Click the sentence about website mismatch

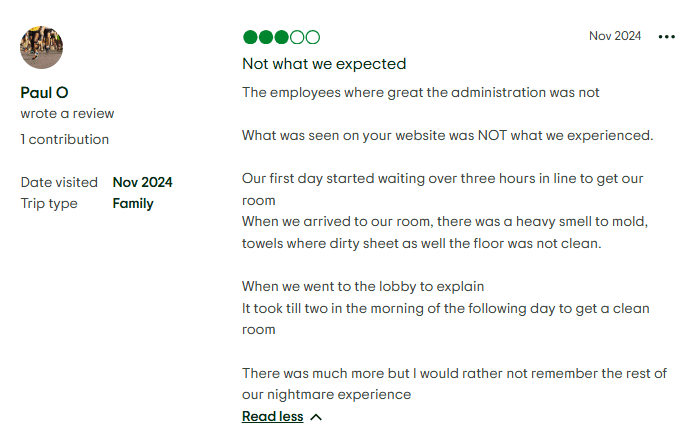tap(447, 135)
